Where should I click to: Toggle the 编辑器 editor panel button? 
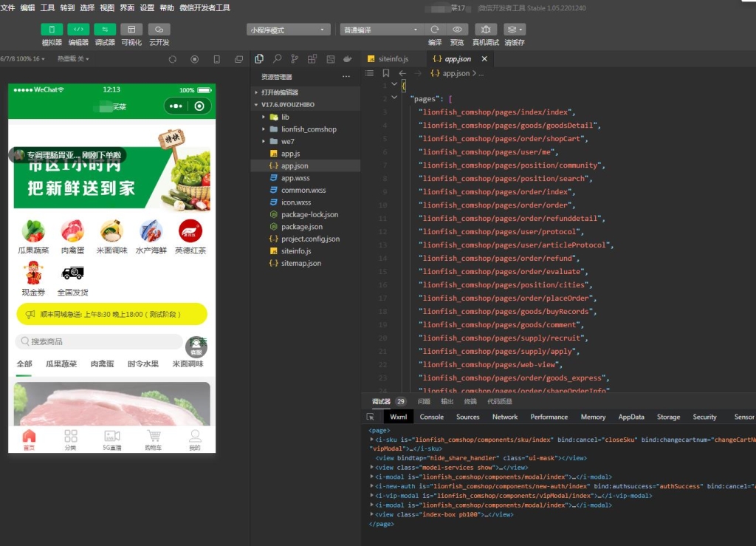[x=78, y=30]
